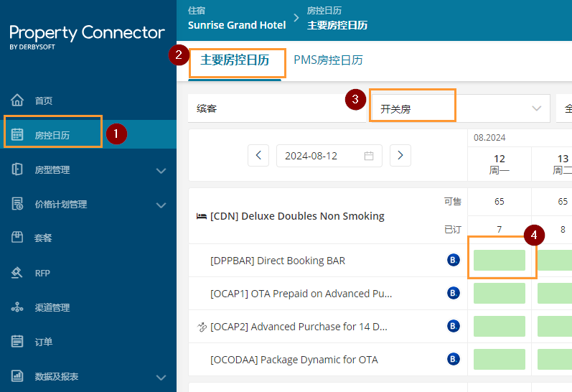Click [OCODAA] Package Dynamic for OTA
Screen dimensions: 572x392
(294, 360)
